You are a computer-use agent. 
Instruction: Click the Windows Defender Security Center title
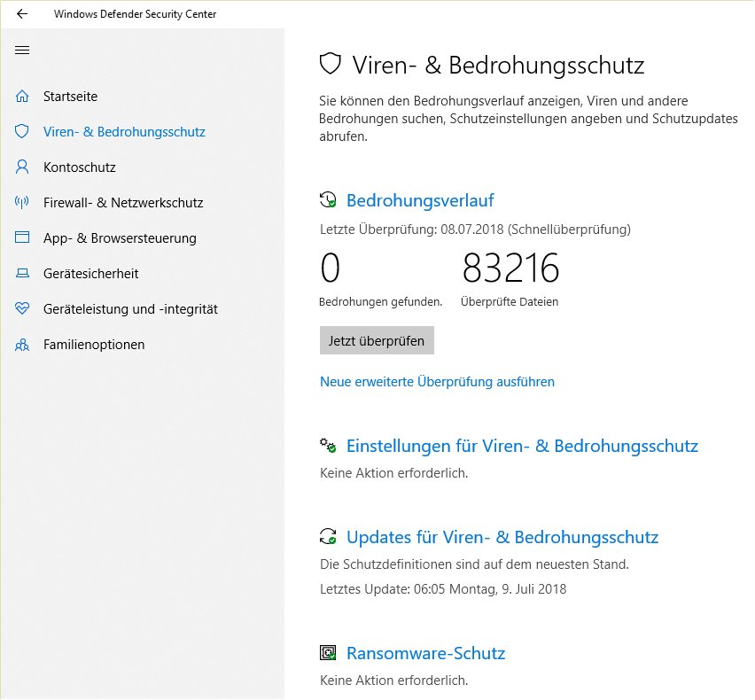(135, 14)
